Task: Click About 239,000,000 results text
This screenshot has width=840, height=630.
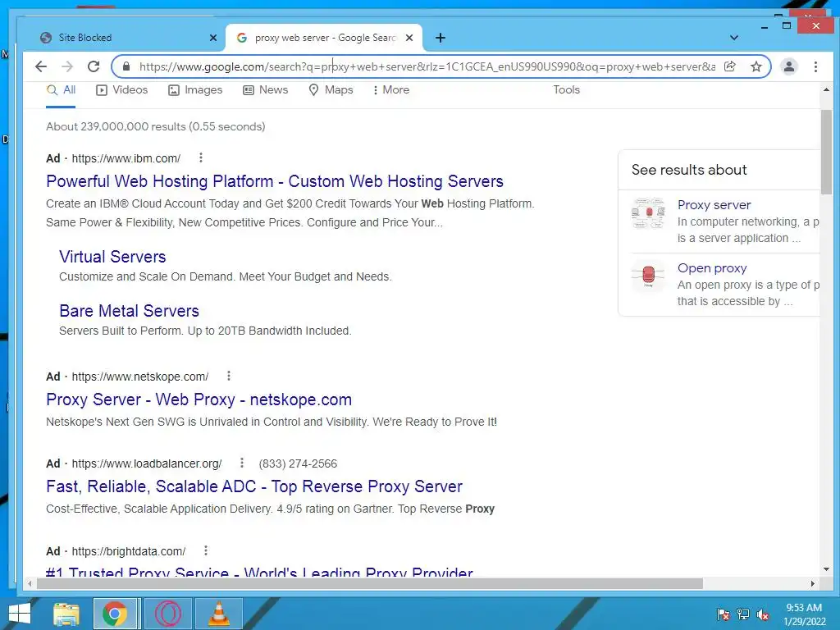Action: [x=155, y=126]
